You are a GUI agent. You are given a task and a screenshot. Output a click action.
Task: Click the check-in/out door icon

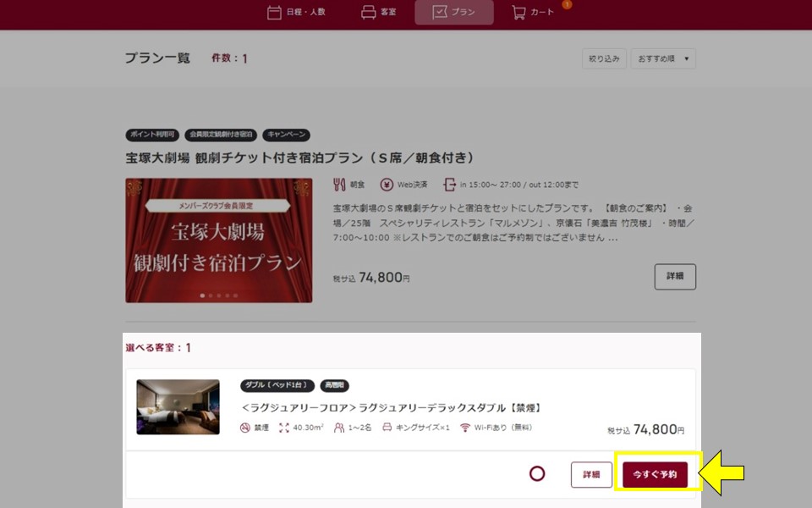[449, 185]
